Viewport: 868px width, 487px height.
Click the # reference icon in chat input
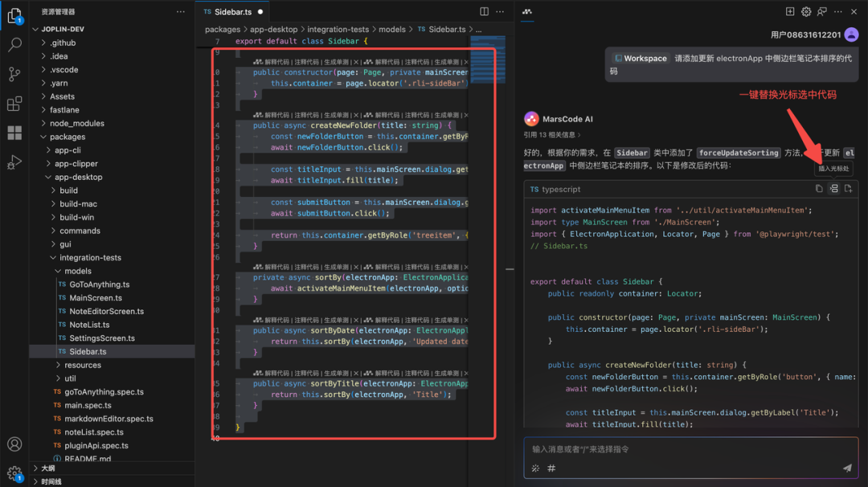pyautogui.click(x=551, y=469)
